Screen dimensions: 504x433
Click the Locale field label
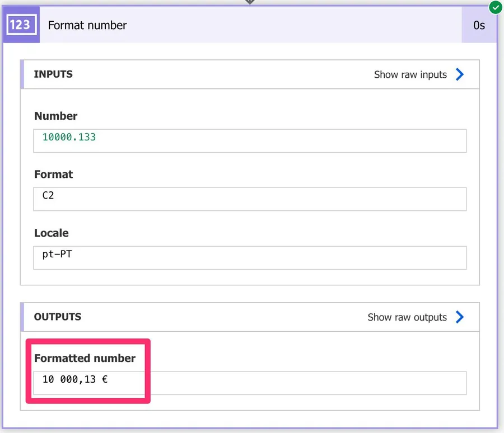pos(51,233)
